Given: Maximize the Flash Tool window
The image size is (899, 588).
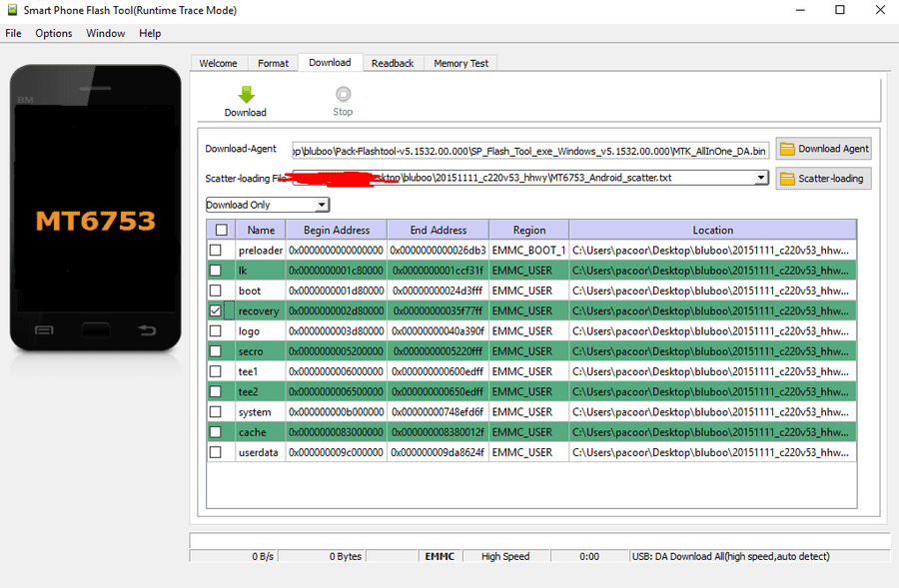Looking at the screenshot, I should [840, 10].
